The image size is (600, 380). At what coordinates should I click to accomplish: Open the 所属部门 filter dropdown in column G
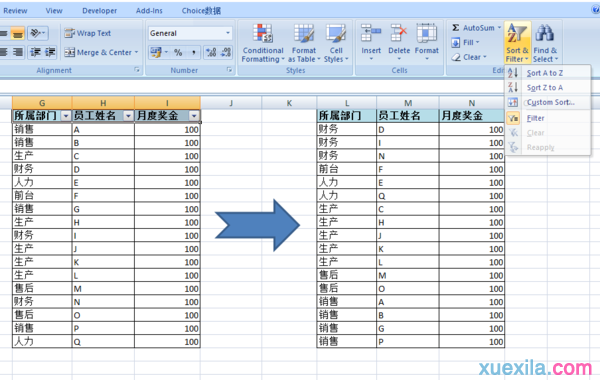66,116
